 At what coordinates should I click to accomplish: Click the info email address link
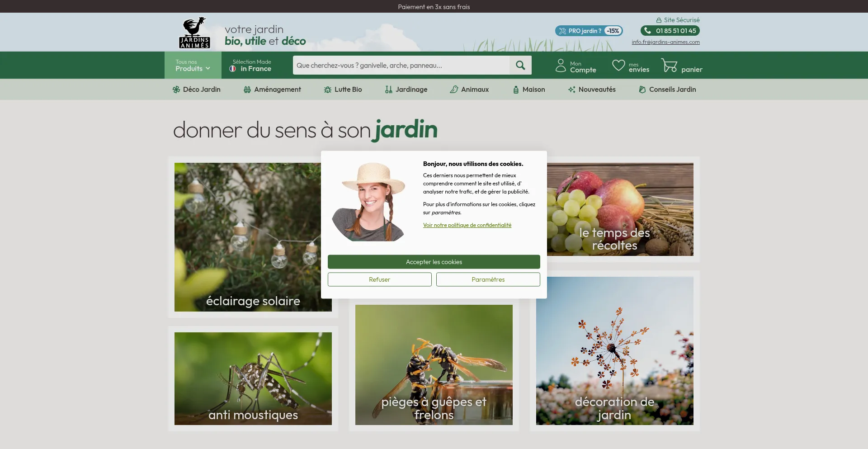(665, 42)
